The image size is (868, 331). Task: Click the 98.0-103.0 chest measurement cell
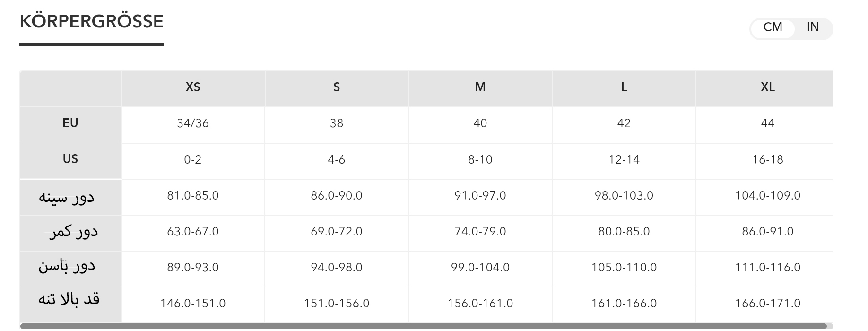coord(624,196)
